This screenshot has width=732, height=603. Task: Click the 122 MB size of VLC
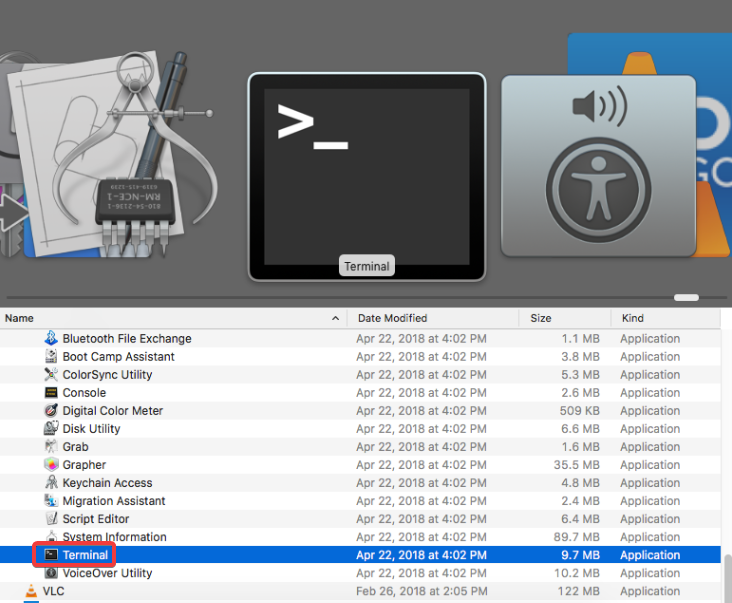(x=578, y=591)
